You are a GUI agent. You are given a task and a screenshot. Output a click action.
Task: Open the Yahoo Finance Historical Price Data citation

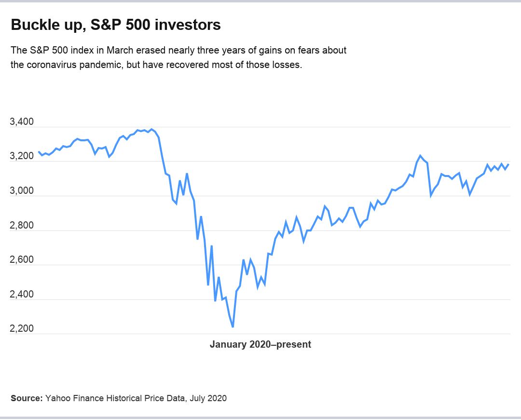pyautogui.click(x=115, y=398)
